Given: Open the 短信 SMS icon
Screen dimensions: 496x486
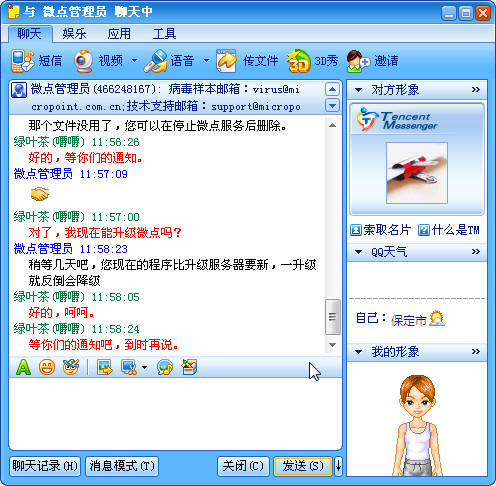Looking at the screenshot, I should click(22, 61).
